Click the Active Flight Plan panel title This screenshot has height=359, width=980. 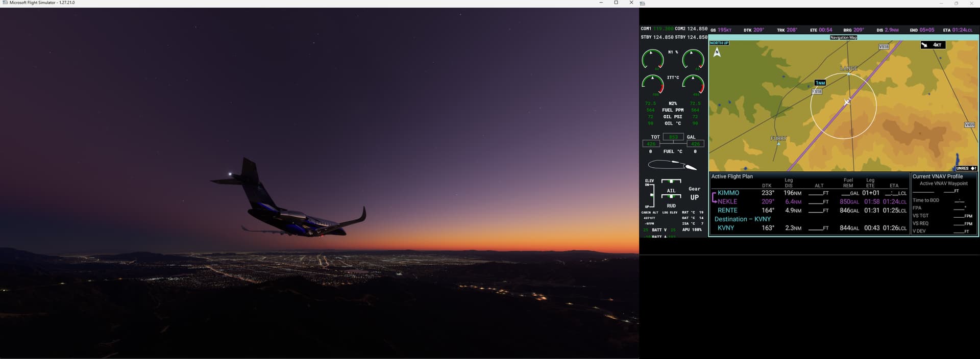732,176
